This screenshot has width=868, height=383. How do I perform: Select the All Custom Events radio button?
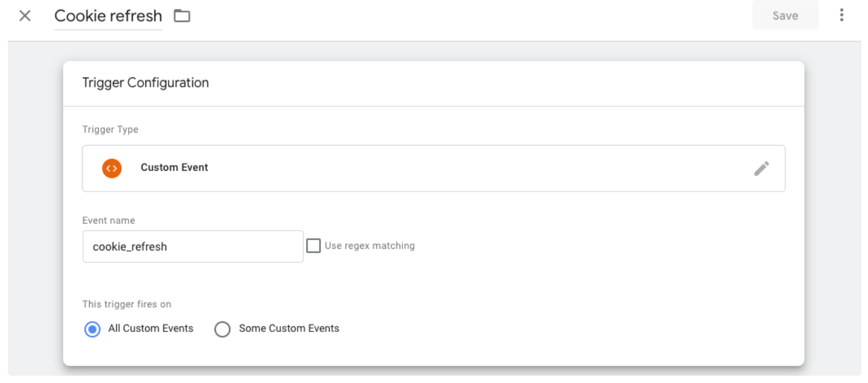[92, 329]
